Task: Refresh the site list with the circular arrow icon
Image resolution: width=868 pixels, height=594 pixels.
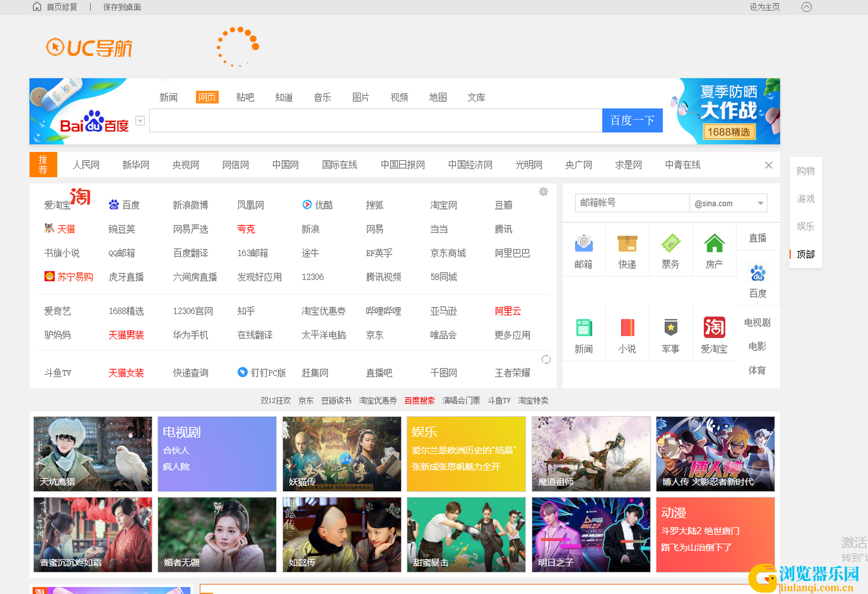Action: pyautogui.click(x=545, y=359)
